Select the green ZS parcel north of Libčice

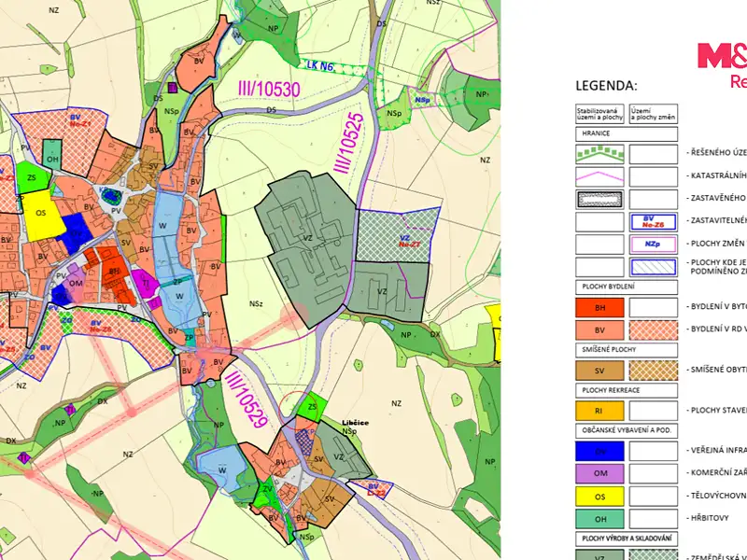(x=312, y=407)
